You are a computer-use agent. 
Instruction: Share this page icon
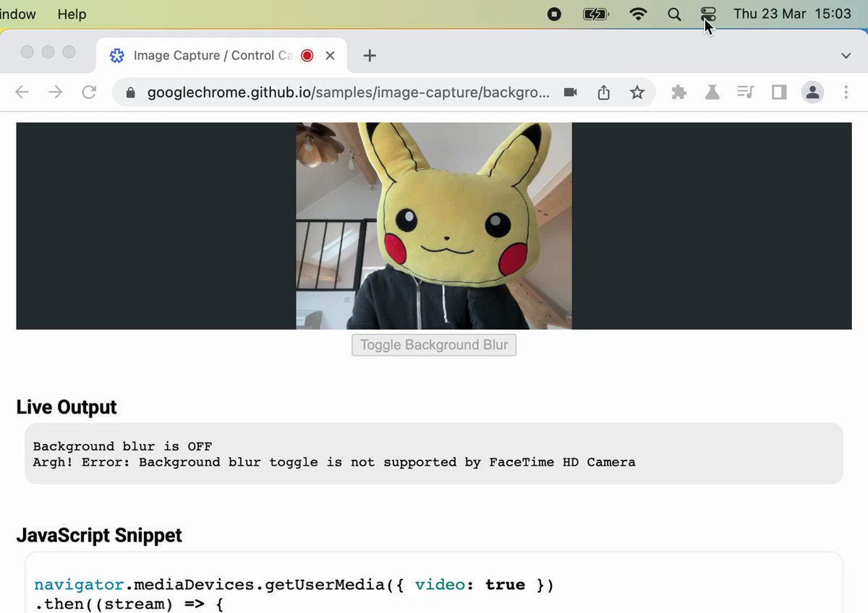(x=604, y=92)
